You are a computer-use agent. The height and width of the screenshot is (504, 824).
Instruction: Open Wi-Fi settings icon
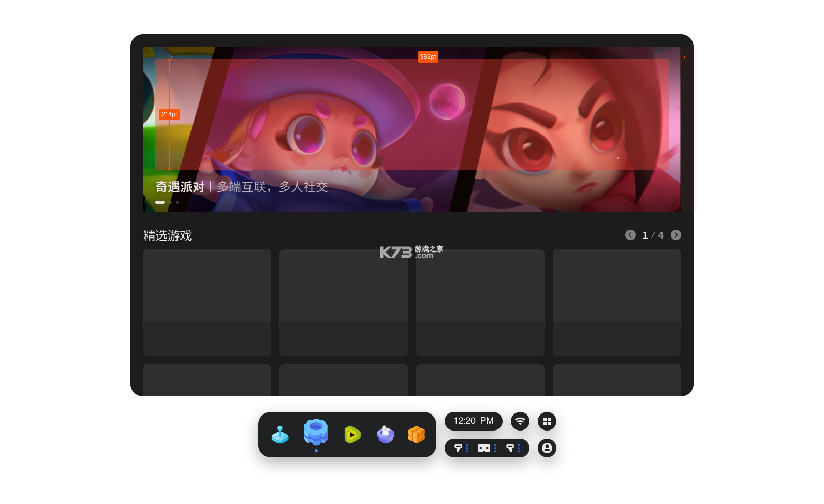coord(520,421)
